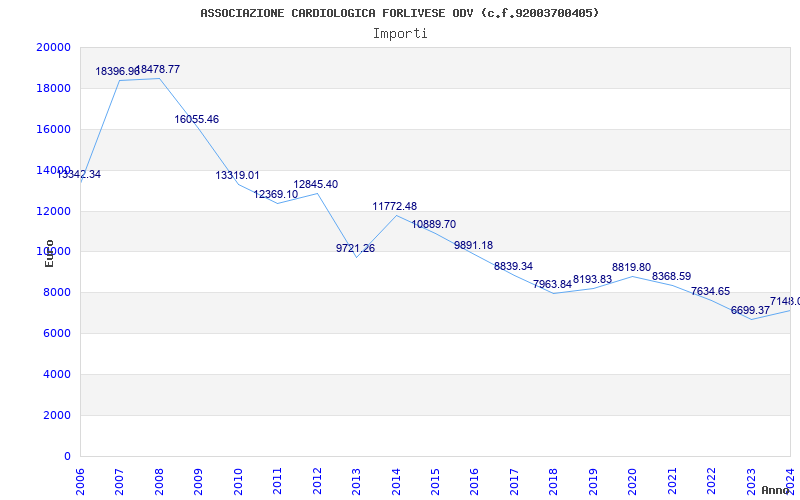The width and height of the screenshot is (800, 500).
Task: Select the value 10889.70
Action: pyautogui.click(x=434, y=224)
